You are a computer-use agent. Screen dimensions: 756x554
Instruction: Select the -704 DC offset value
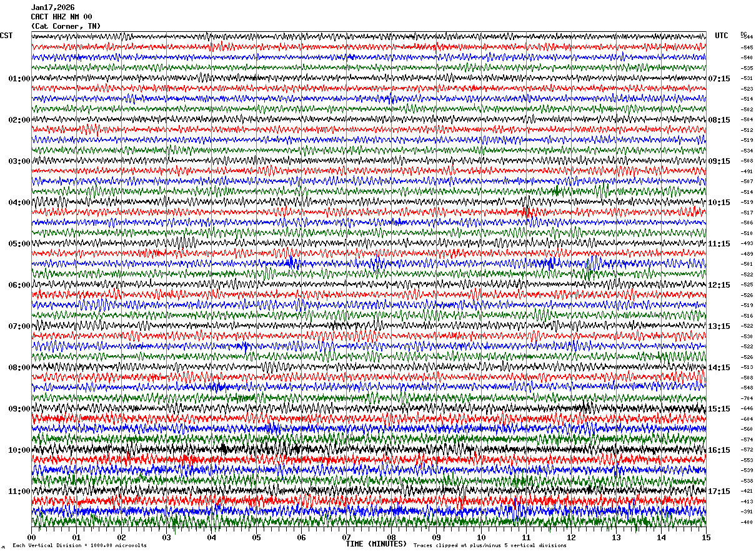click(747, 398)
